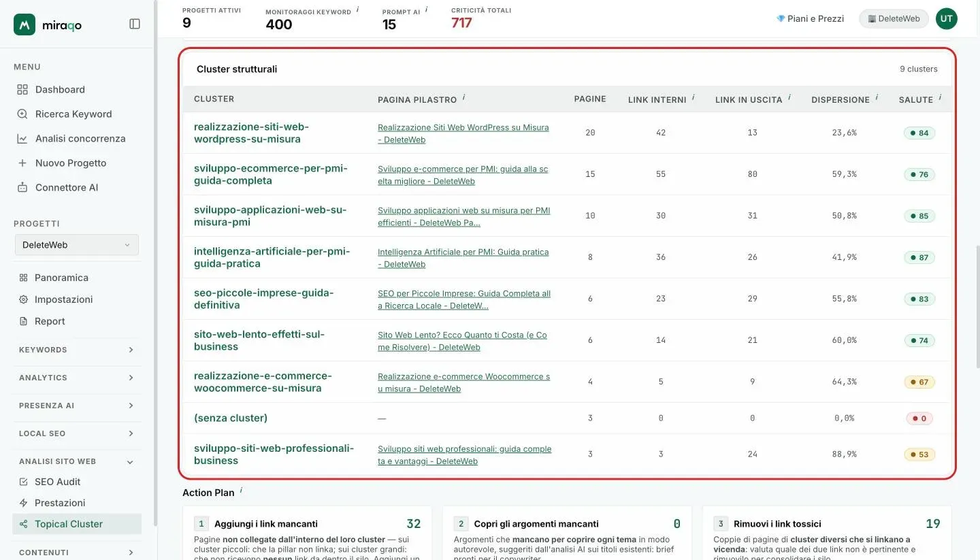The width and height of the screenshot is (980, 560).
Task: Click the miraqo logo icon
Action: (24, 24)
